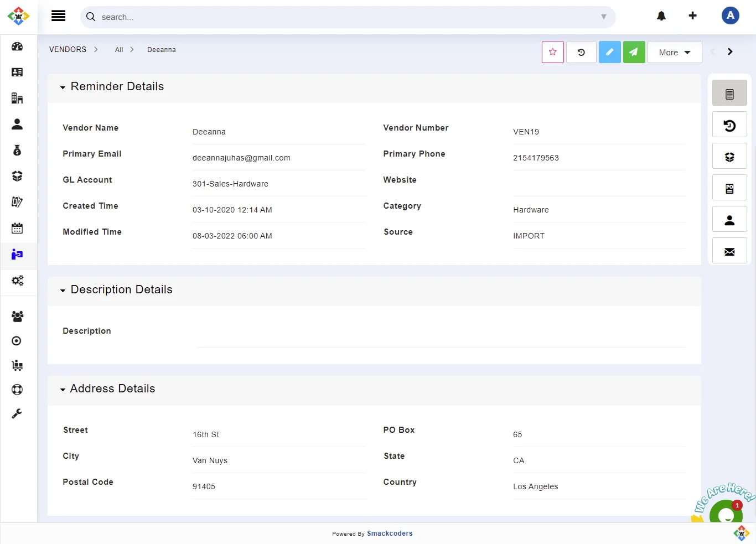
Task: Select the All breadcrumb item
Action: (x=119, y=50)
